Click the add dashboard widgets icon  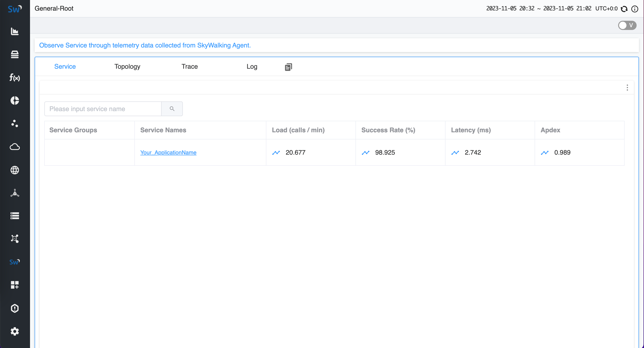[x=15, y=285]
